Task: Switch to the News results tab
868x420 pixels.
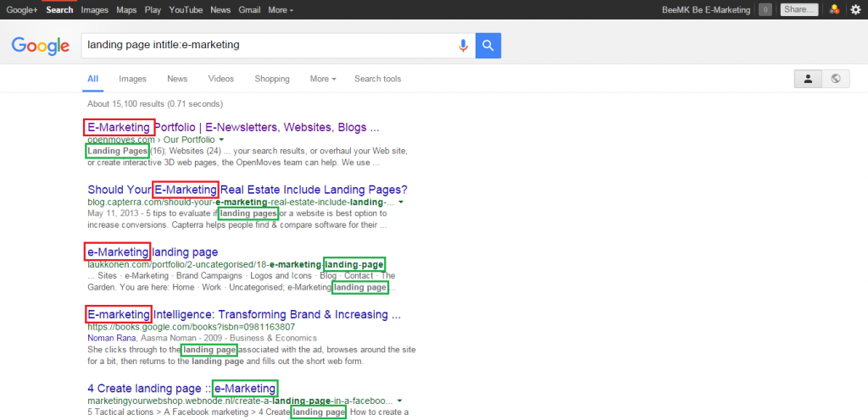Action: pyautogui.click(x=177, y=79)
